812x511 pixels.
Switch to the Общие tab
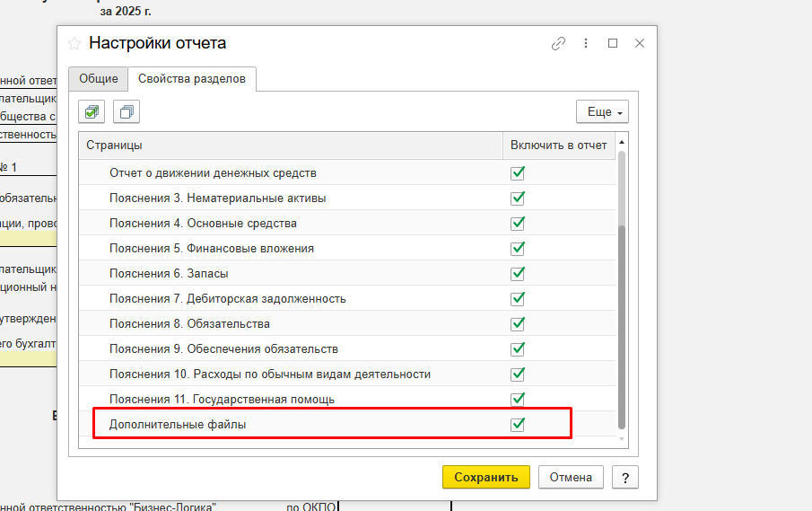[99, 79]
